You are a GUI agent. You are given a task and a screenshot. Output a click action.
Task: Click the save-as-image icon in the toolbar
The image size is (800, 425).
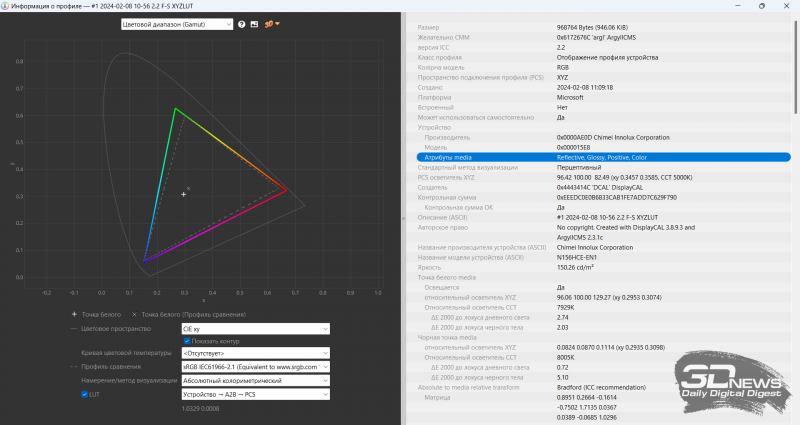pos(254,24)
